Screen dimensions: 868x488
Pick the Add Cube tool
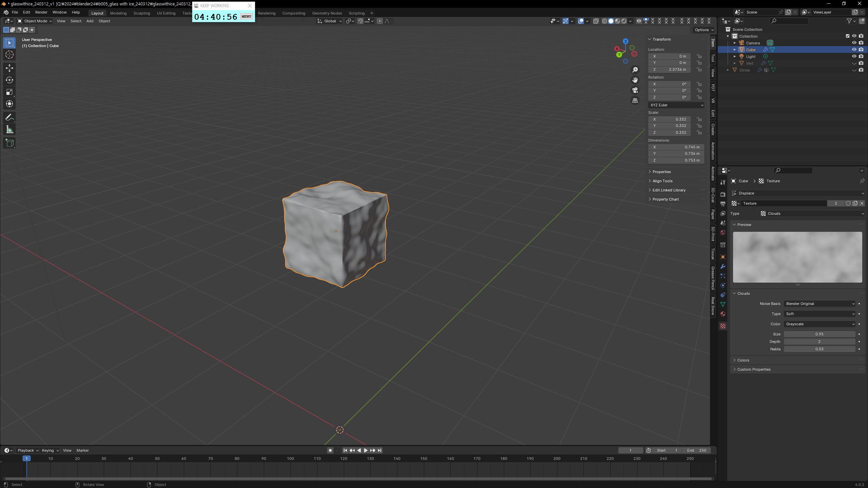coord(9,143)
